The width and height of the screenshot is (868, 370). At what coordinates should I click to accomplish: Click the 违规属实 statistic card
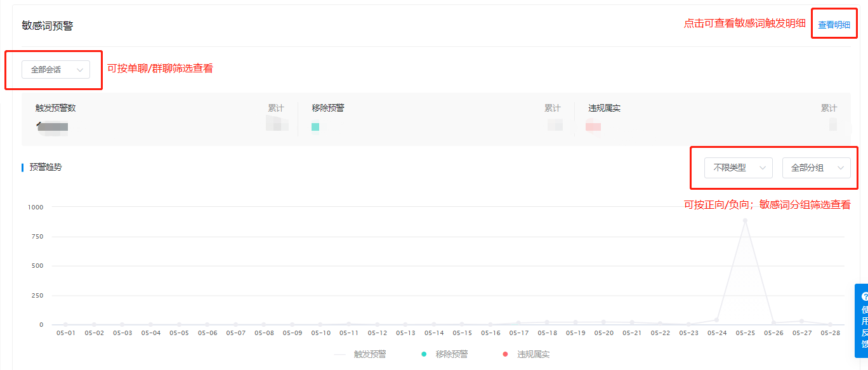[x=712, y=119]
